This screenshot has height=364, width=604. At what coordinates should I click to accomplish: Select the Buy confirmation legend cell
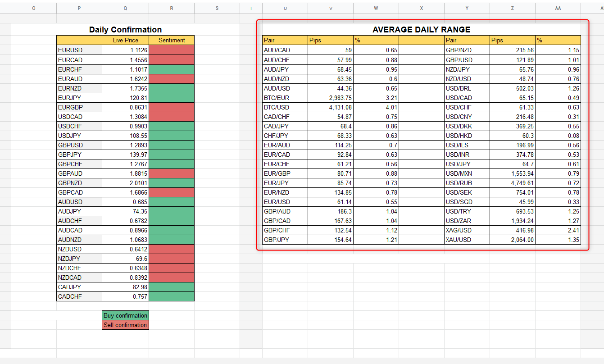click(125, 315)
